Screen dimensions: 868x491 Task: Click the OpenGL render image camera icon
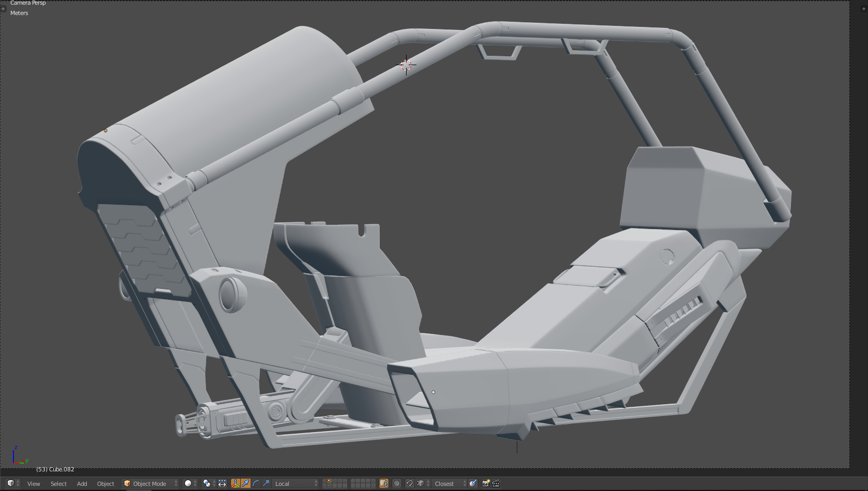[486, 484]
